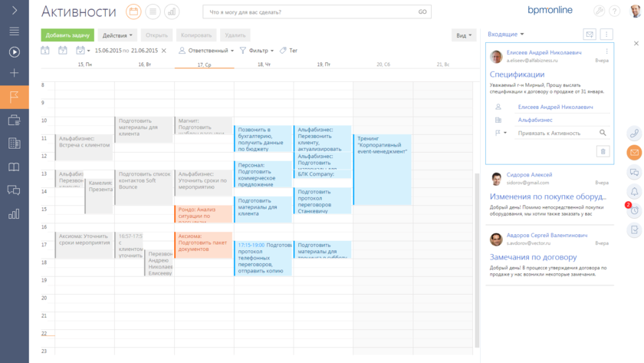Open the notifications bell icon

tap(634, 191)
